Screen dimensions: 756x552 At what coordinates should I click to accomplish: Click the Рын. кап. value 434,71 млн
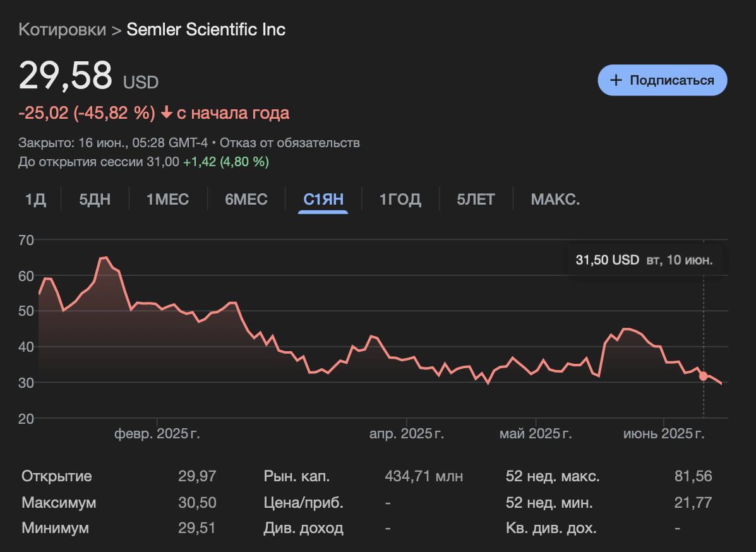click(424, 476)
